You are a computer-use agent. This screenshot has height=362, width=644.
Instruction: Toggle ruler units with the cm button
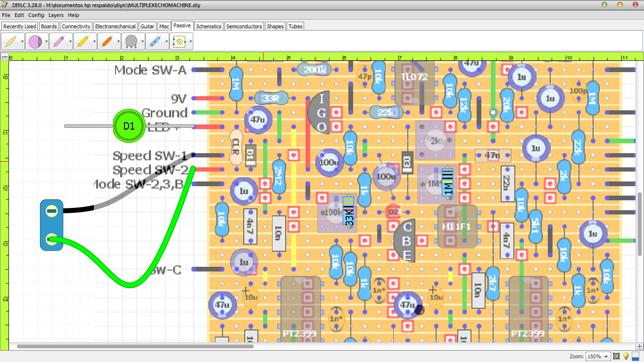(x=4, y=57)
